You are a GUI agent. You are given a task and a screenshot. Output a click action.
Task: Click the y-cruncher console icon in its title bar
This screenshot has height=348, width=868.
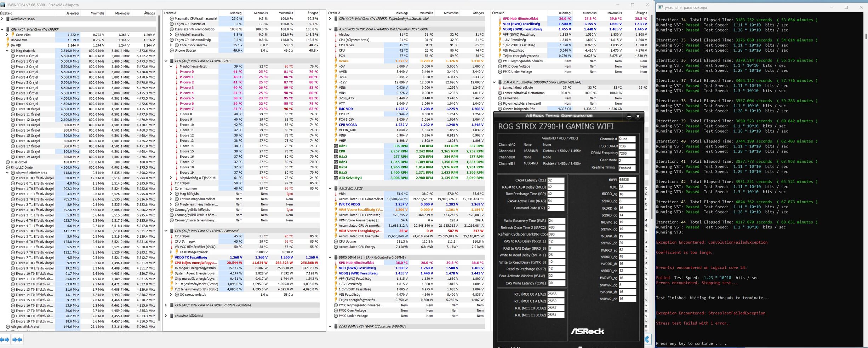click(661, 7)
